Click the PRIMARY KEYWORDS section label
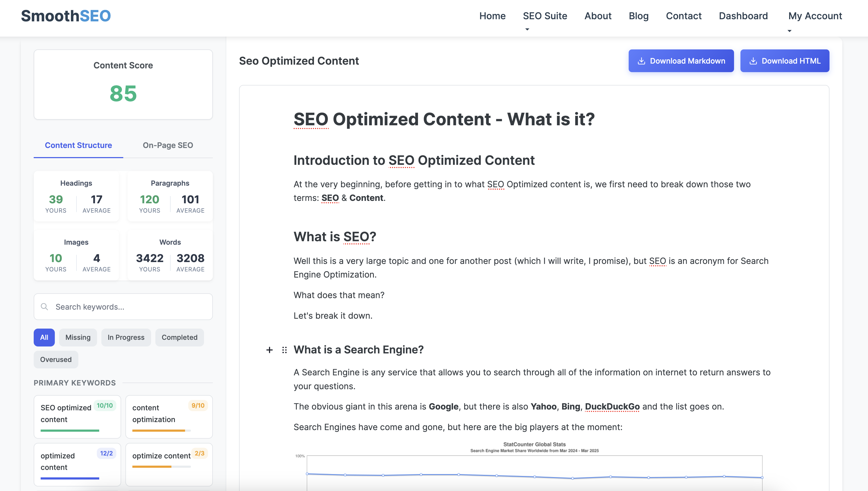This screenshot has width=868, height=491. pyautogui.click(x=75, y=383)
